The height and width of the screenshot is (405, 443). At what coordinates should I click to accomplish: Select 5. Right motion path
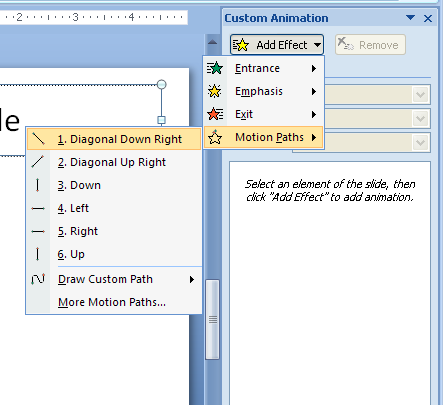(114, 231)
